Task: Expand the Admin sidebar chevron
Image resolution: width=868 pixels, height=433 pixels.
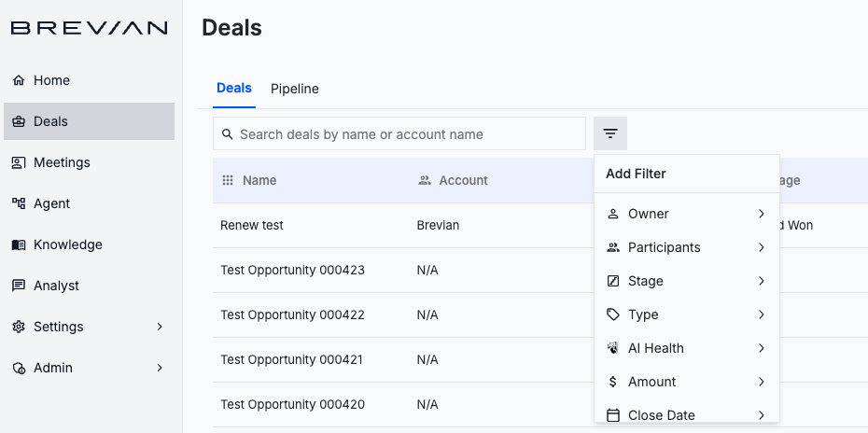Action: [x=160, y=368]
